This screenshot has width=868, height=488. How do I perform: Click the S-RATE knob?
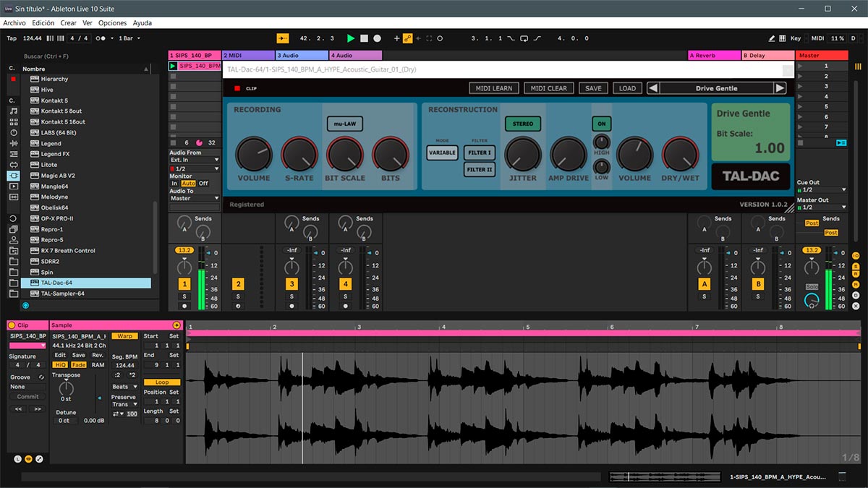[299, 154]
